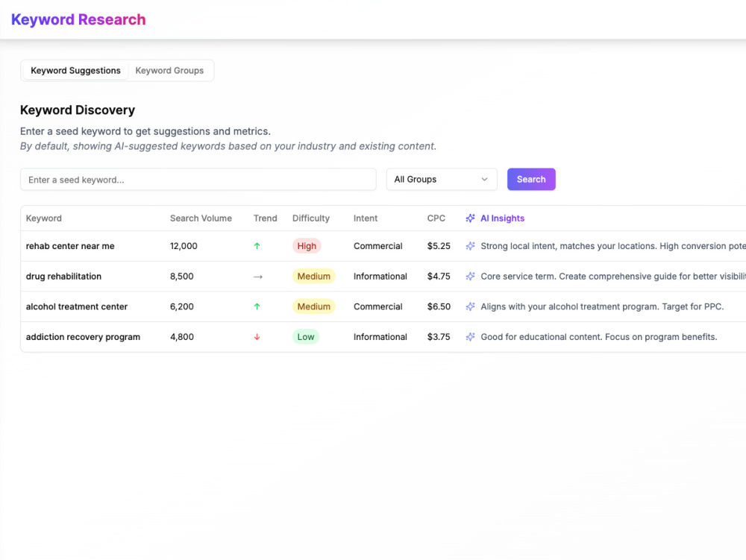Screen dimensions: 746x560
Task: Click the AI Insights sparkle icon in header
Action: pyautogui.click(x=470, y=218)
